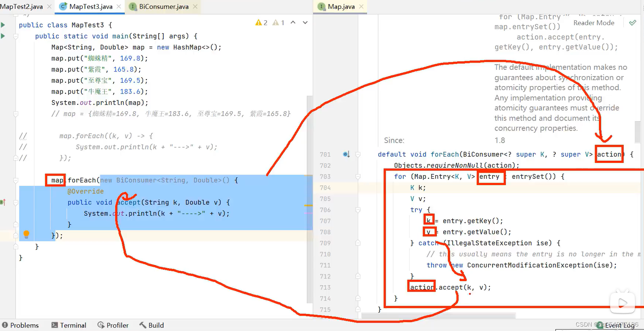This screenshot has height=331, width=644.
Task: Click the inspection checkmark in Map.java
Action: (633, 23)
